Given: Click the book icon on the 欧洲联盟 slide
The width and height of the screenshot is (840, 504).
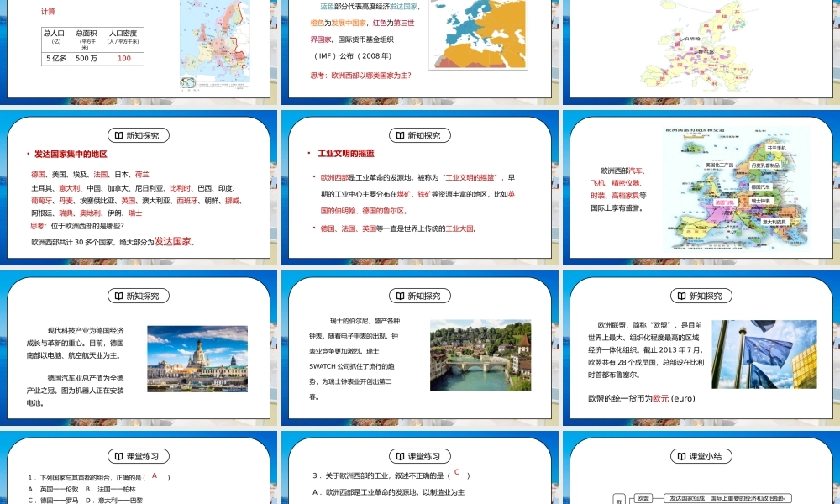Looking at the screenshot, I should pos(681,296).
